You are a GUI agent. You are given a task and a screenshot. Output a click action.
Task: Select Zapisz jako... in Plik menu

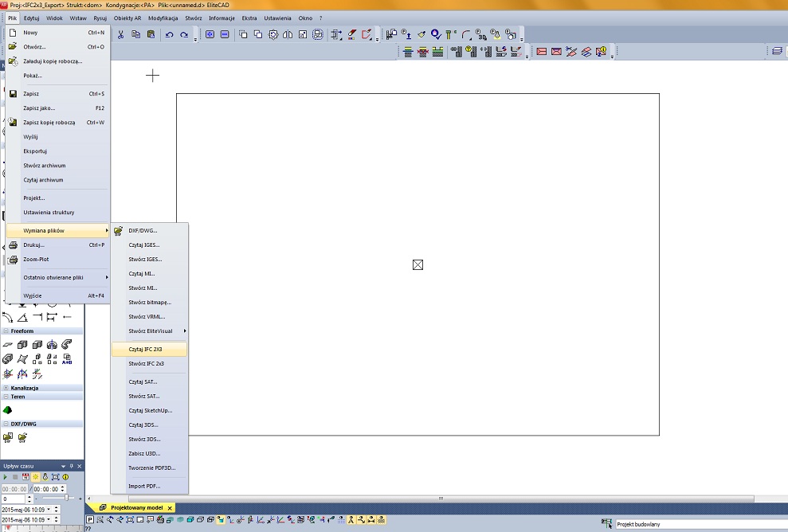(x=58, y=108)
